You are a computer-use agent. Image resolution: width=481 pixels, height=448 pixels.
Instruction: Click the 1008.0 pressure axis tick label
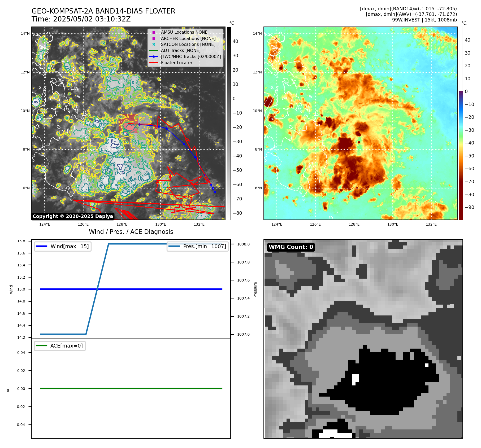[x=243, y=244]
